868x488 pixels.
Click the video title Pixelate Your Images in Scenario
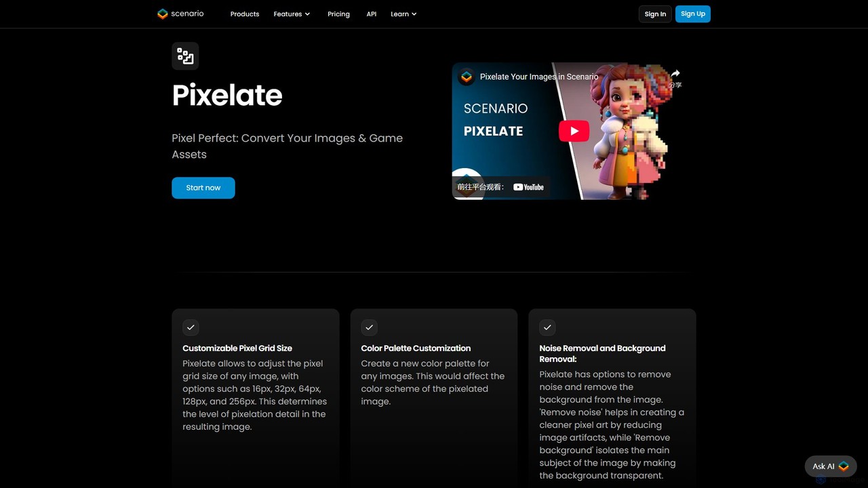pyautogui.click(x=539, y=77)
